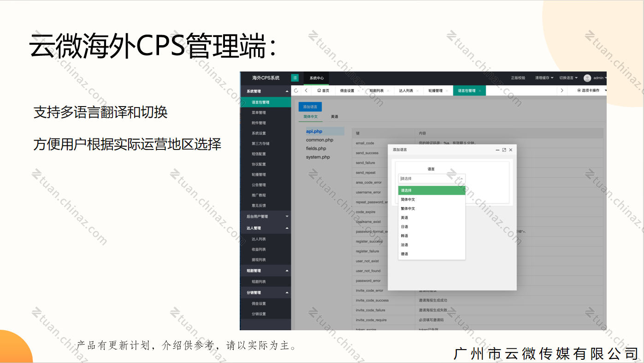This screenshot has width=644, height=363.
Task: Open 轮播管理 in the sidebar
Action: [x=266, y=174]
